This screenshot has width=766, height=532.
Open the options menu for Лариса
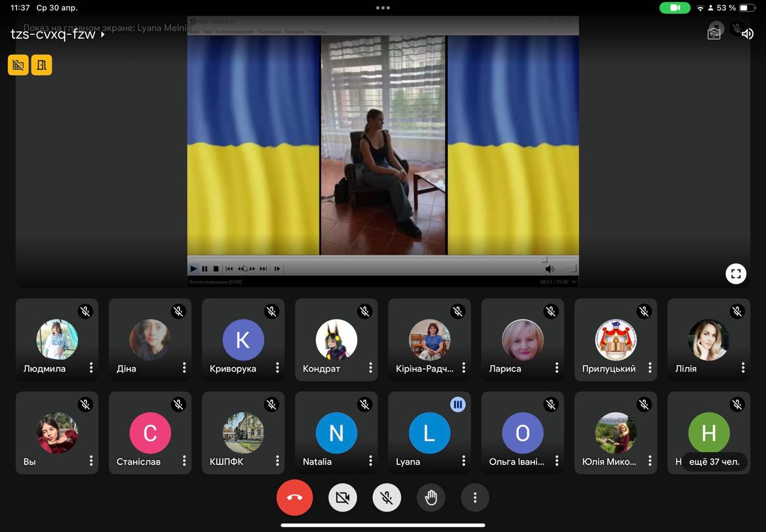[557, 367]
